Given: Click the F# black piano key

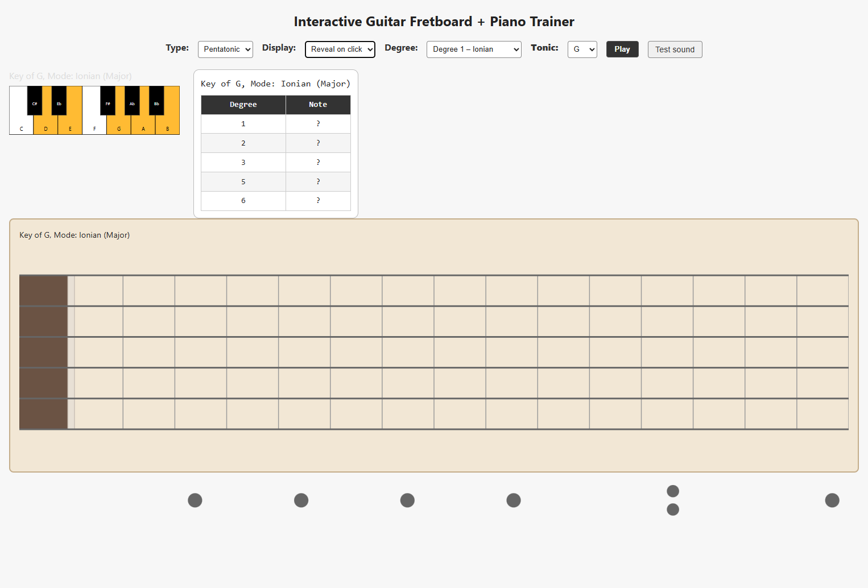Looking at the screenshot, I should (108, 101).
